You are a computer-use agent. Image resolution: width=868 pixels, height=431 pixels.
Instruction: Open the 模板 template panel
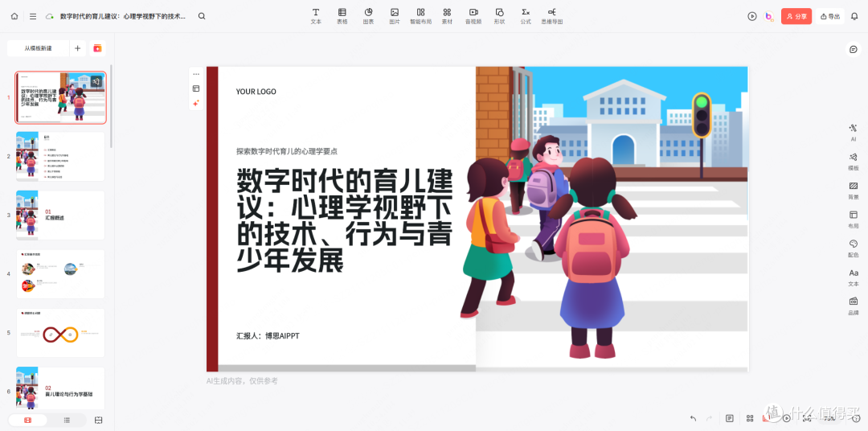click(853, 161)
